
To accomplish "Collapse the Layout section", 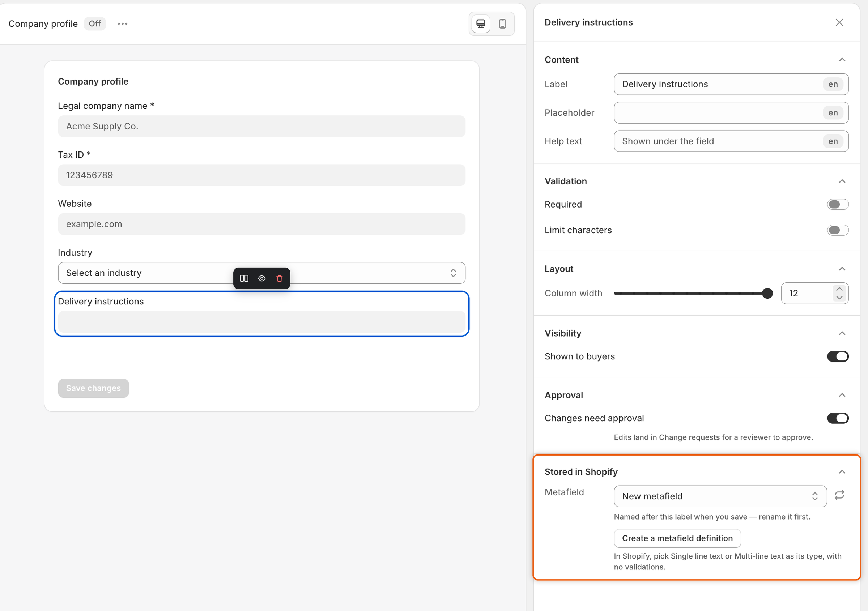I will point(842,269).
